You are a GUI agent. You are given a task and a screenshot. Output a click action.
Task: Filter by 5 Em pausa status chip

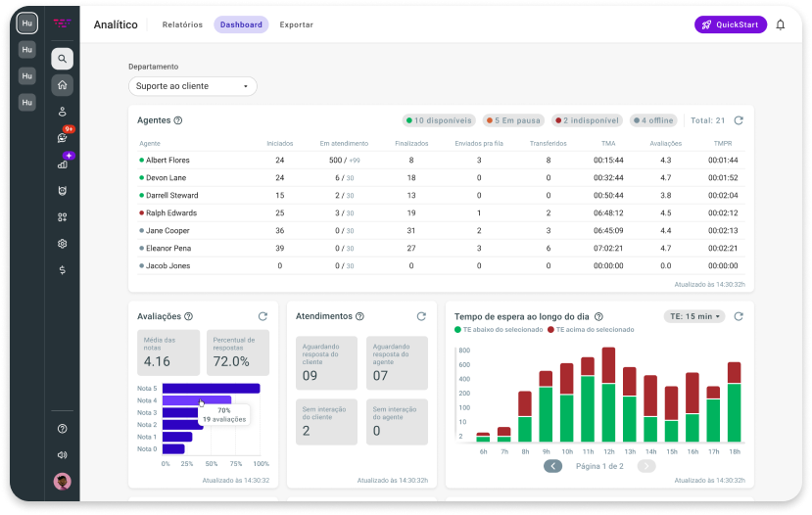click(x=513, y=120)
